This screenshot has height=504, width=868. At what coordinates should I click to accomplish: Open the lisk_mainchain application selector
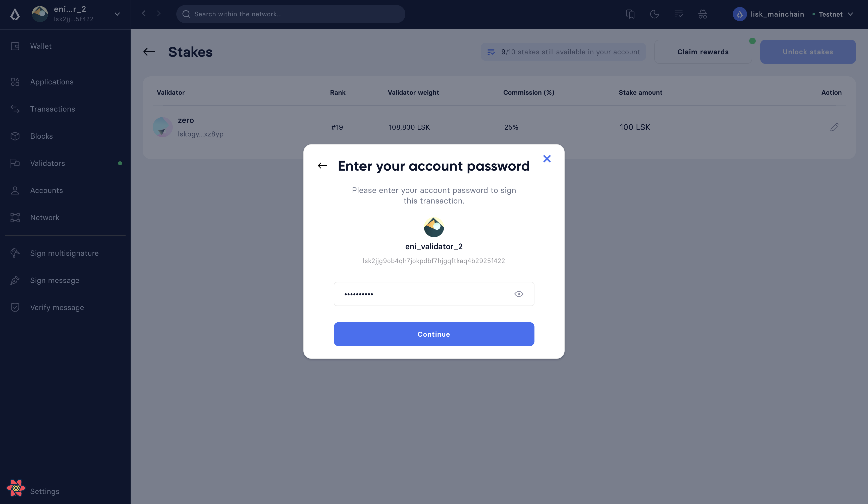[x=768, y=14]
